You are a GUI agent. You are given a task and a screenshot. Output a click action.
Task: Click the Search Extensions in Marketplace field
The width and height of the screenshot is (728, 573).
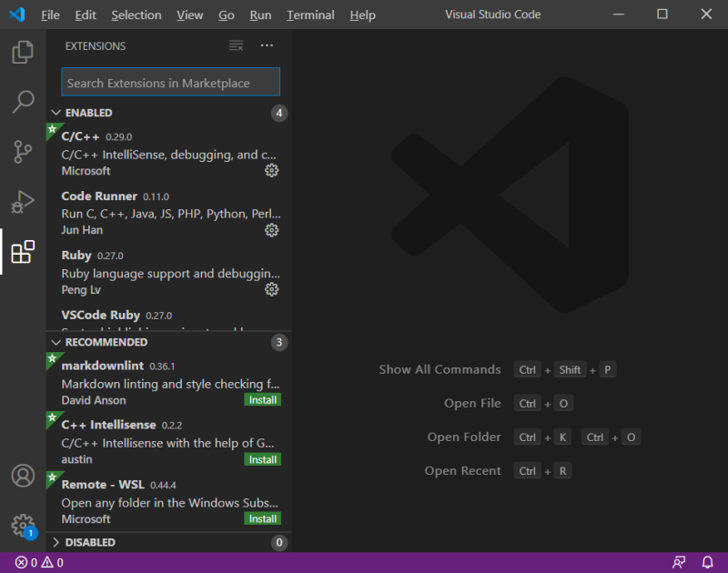170,82
